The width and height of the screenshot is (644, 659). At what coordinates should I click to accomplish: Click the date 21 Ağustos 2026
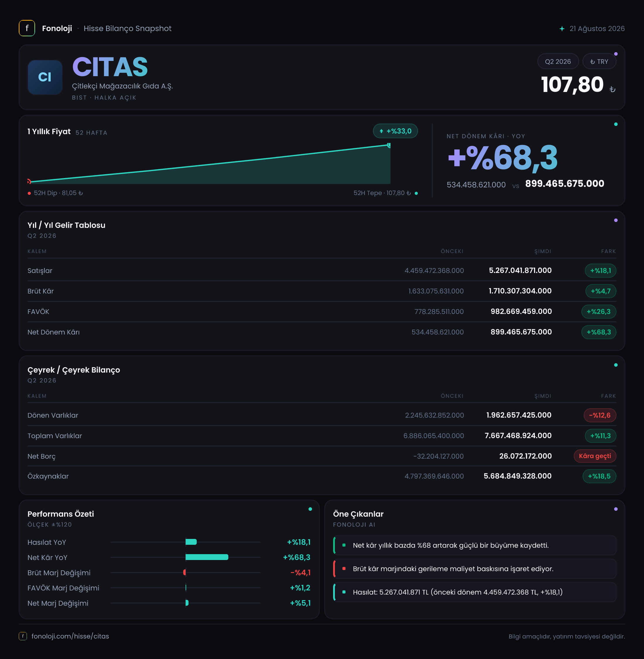click(x=597, y=28)
